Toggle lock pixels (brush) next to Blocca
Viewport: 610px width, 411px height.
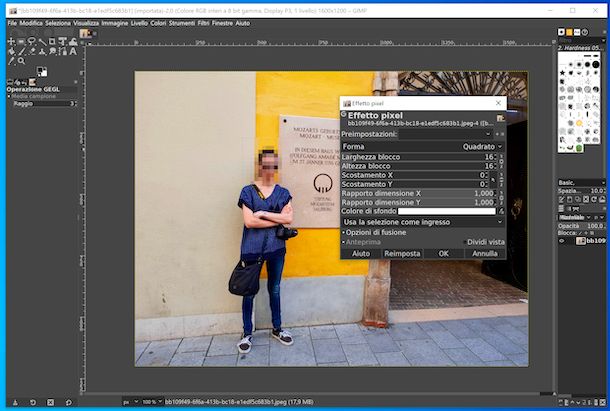pos(581,233)
